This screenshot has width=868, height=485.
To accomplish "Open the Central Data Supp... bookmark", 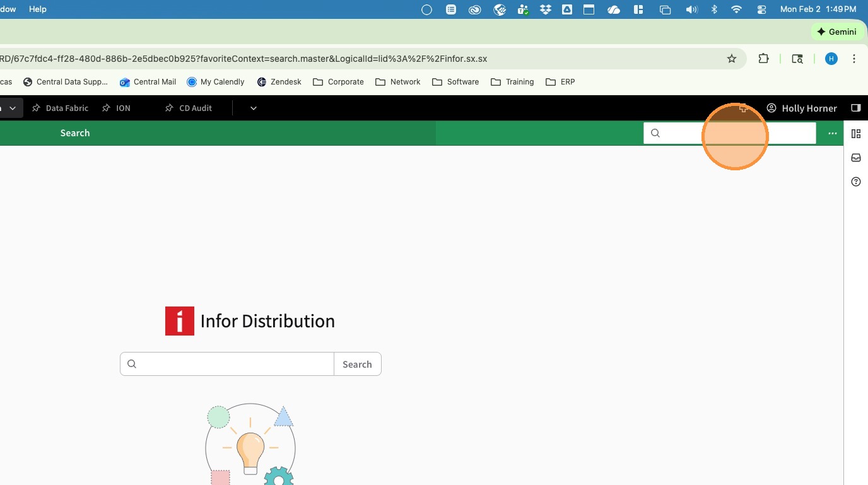I will point(66,82).
